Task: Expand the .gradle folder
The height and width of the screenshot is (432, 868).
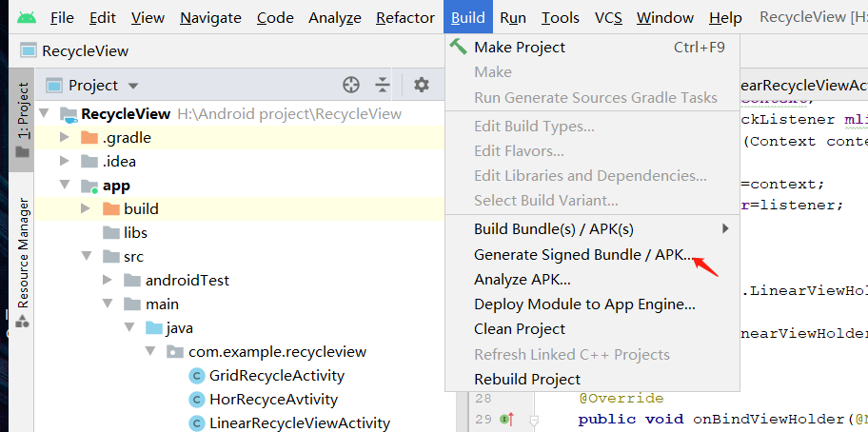Action: click(x=66, y=138)
